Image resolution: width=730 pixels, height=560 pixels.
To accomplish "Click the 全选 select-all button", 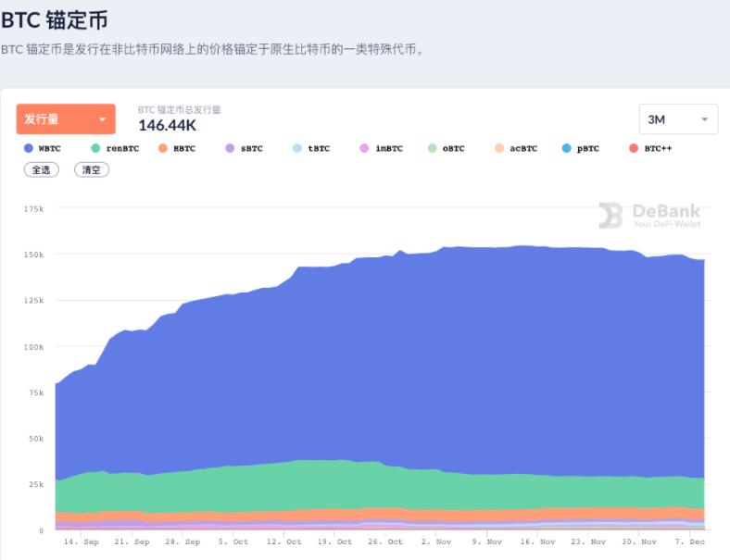I will (x=42, y=169).
